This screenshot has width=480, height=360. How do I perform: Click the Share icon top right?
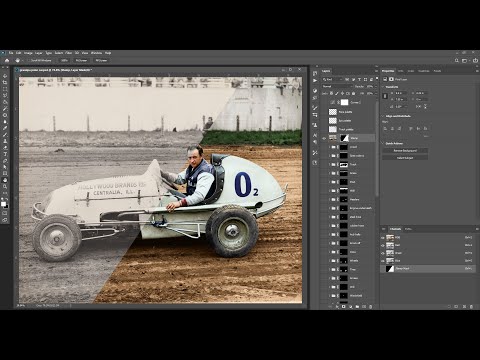tap(475, 60)
